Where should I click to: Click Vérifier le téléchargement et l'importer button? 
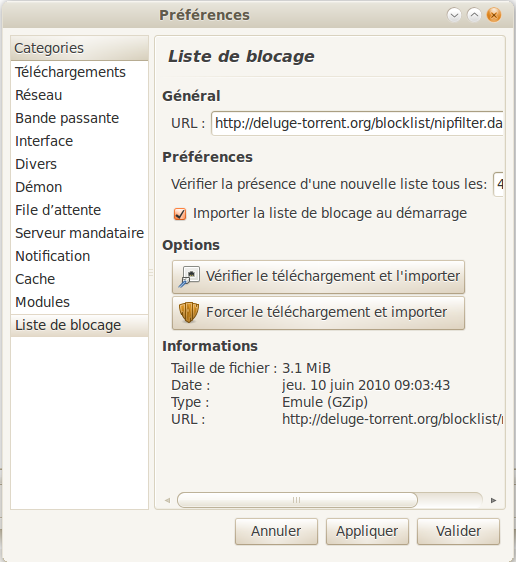(318, 277)
